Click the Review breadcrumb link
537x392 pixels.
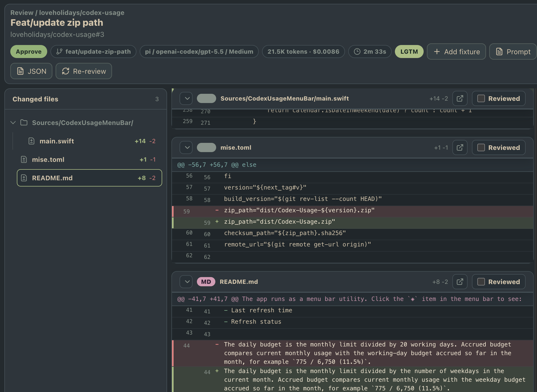(x=22, y=13)
